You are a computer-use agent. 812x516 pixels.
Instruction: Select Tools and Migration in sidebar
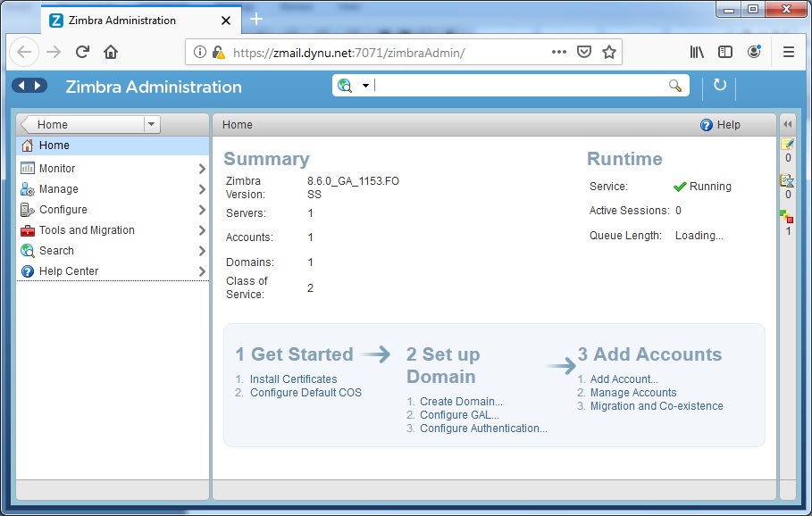pos(113,230)
